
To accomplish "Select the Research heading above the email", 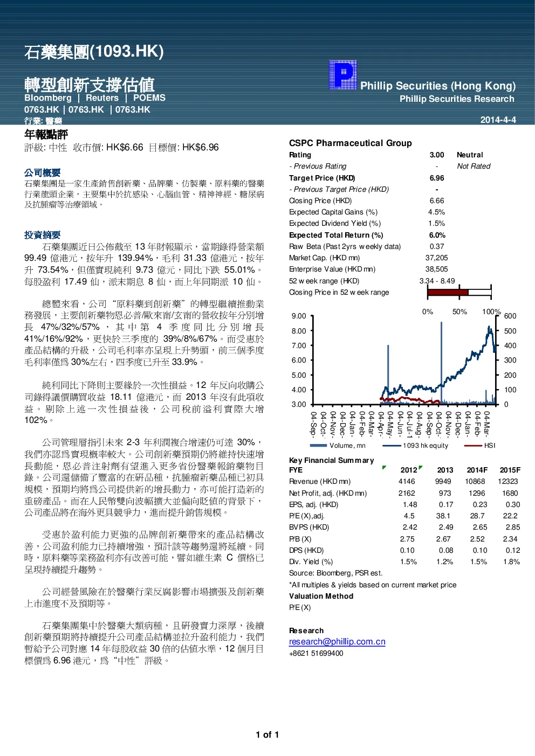I will click(x=306, y=630).
